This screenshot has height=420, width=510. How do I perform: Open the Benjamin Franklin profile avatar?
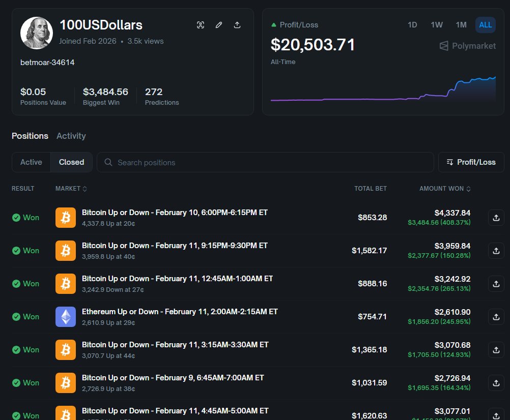click(x=37, y=33)
